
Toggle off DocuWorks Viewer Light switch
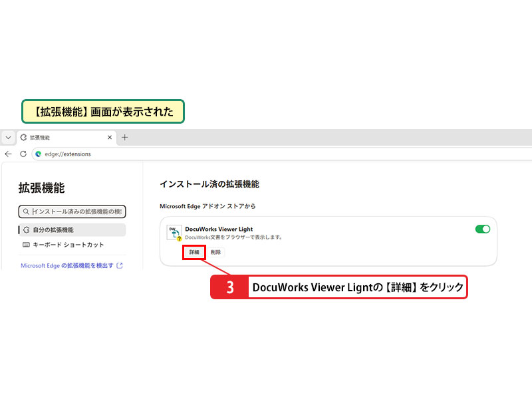[483, 229]
